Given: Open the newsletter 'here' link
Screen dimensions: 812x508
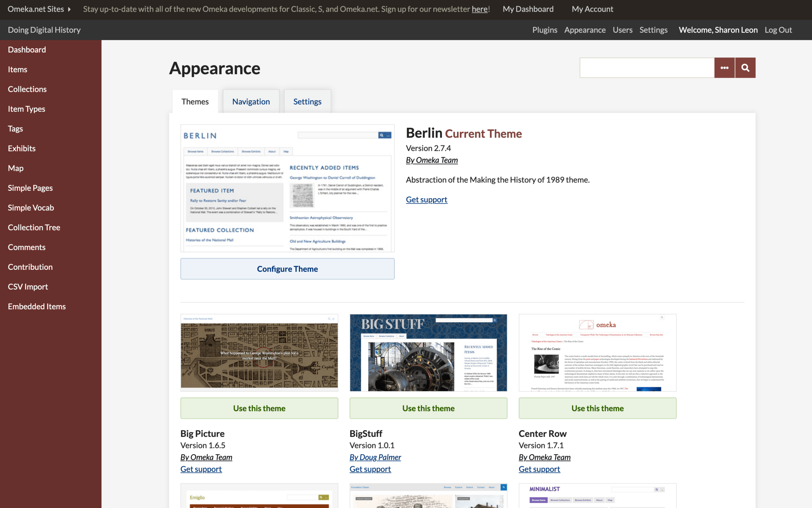Looking at the screenshot, I should 479,9.
